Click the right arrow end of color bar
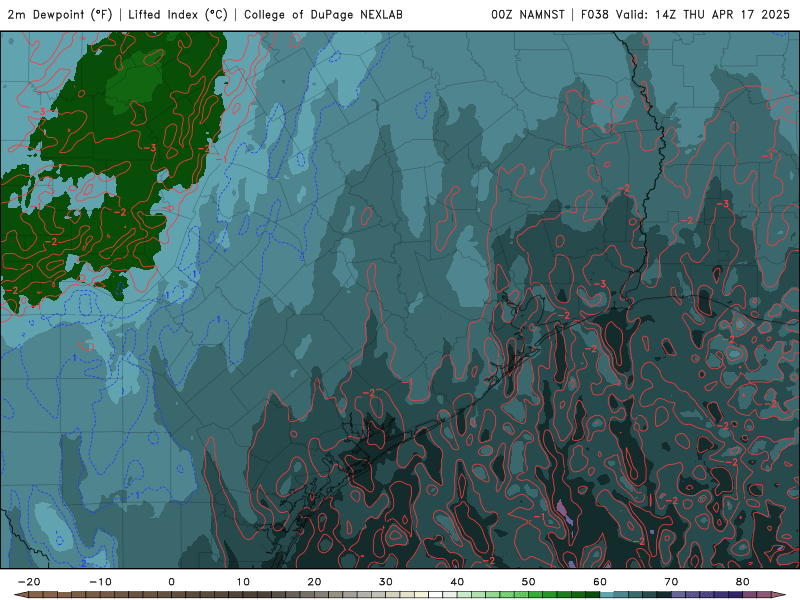This screenshot has height=600, width=800. coord(779,595)
